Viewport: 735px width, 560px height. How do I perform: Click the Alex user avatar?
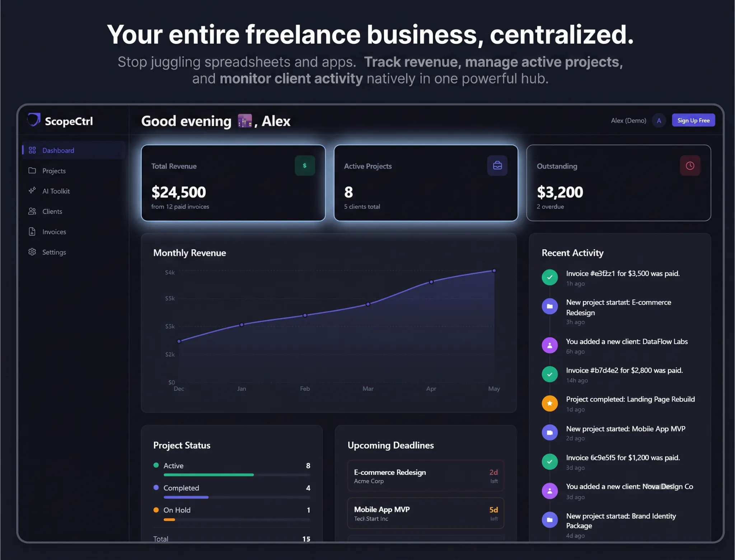659,121
